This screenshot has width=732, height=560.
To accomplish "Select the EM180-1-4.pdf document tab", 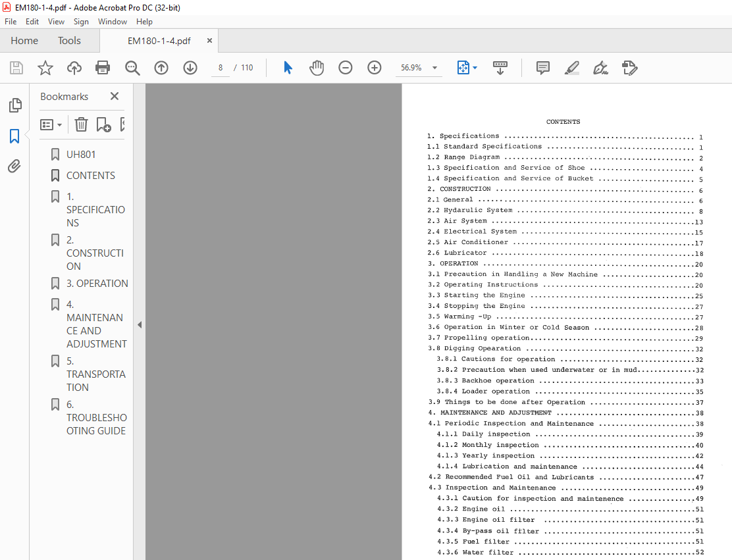I will 159,41.
